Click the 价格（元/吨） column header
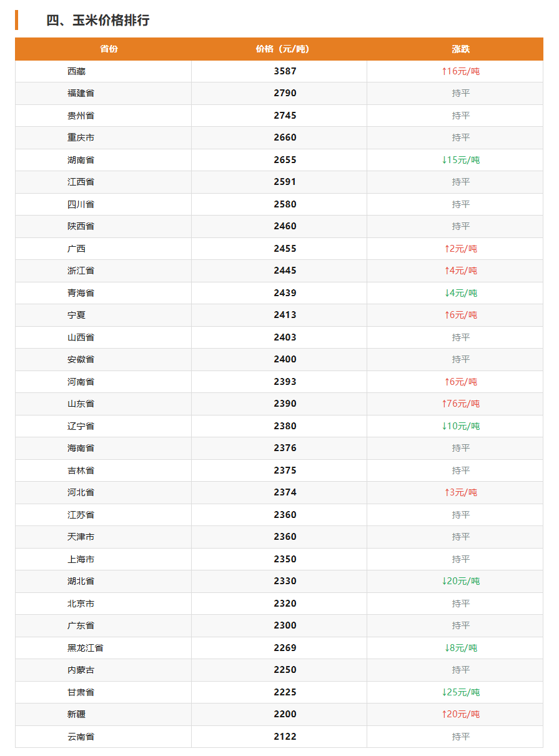The image size is (559, 756). [x=282, y=49]
